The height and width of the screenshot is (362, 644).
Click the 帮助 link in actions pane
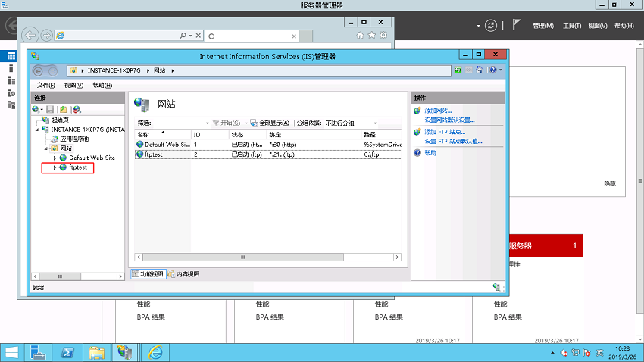[x=430, y=153]
